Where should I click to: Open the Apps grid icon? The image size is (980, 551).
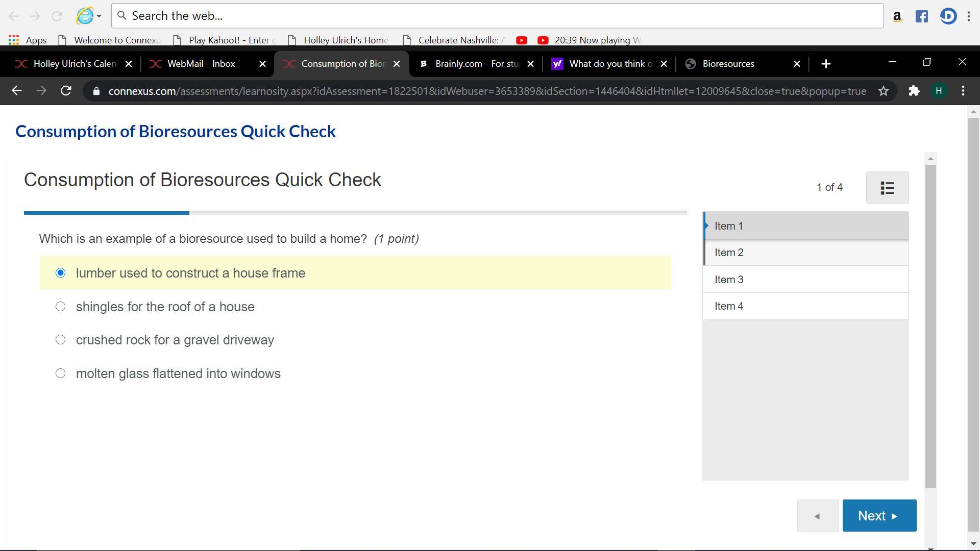pyautogui.click(x=14, y=40)
